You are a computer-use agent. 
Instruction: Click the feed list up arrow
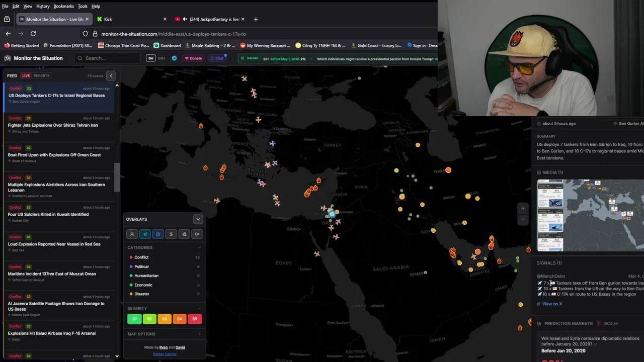pyautogui.click(x=117, y=85)
